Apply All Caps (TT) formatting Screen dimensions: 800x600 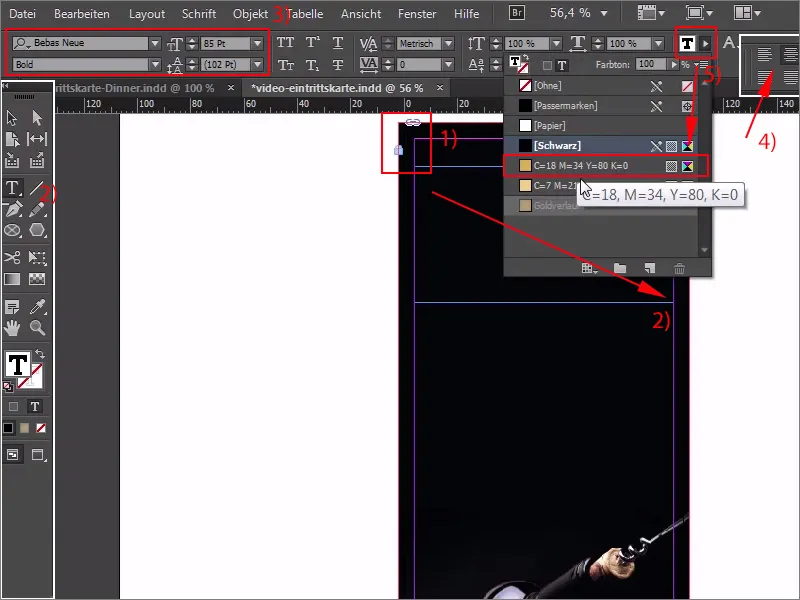pyautogui.click(x=285, y=42)
